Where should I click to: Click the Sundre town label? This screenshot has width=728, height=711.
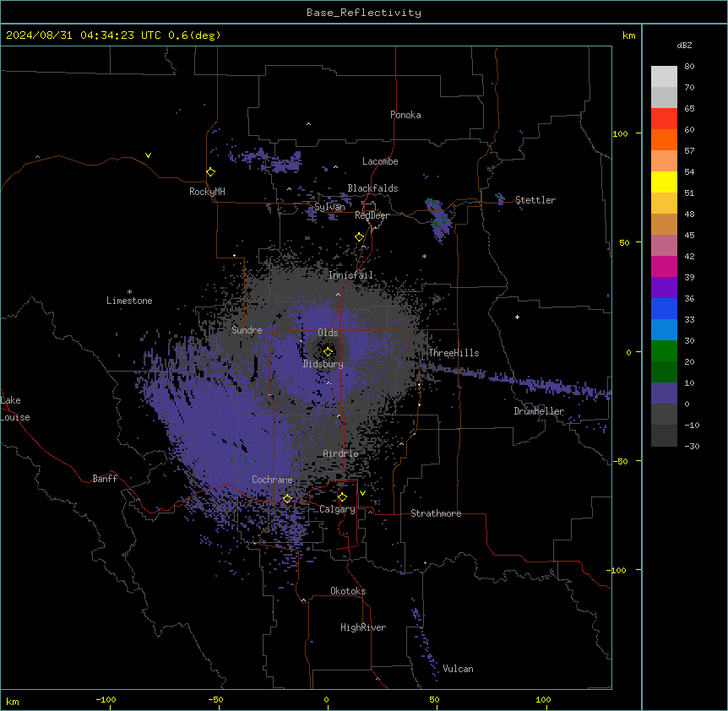click(x=247, y=330)
